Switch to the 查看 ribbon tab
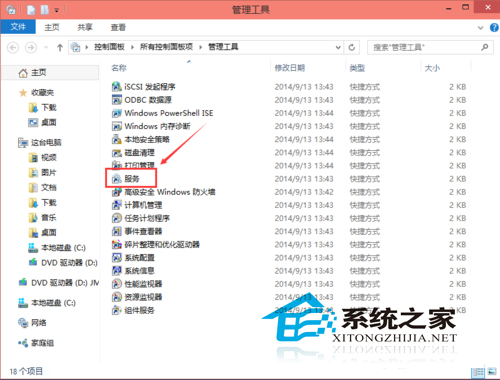Screen dimensions: 500x380 (118, 27)
